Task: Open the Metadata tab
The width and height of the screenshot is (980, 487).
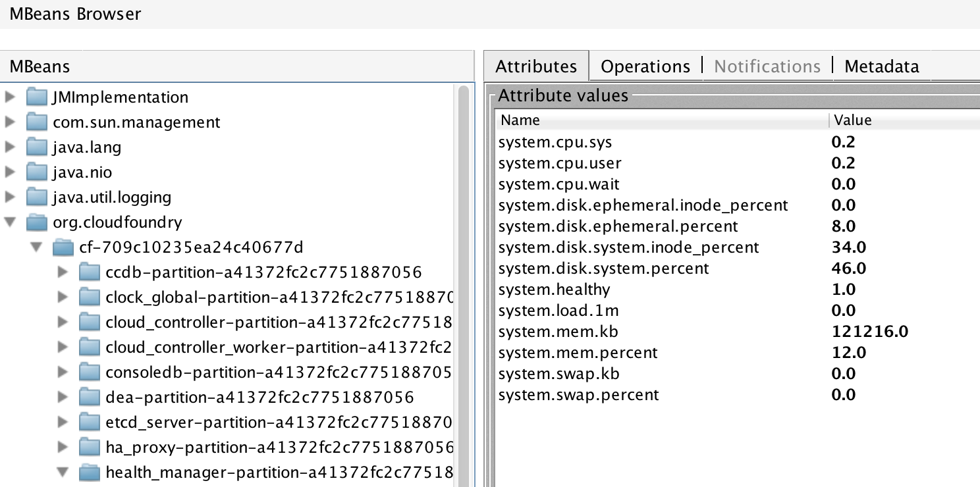Action: [881, 66]
